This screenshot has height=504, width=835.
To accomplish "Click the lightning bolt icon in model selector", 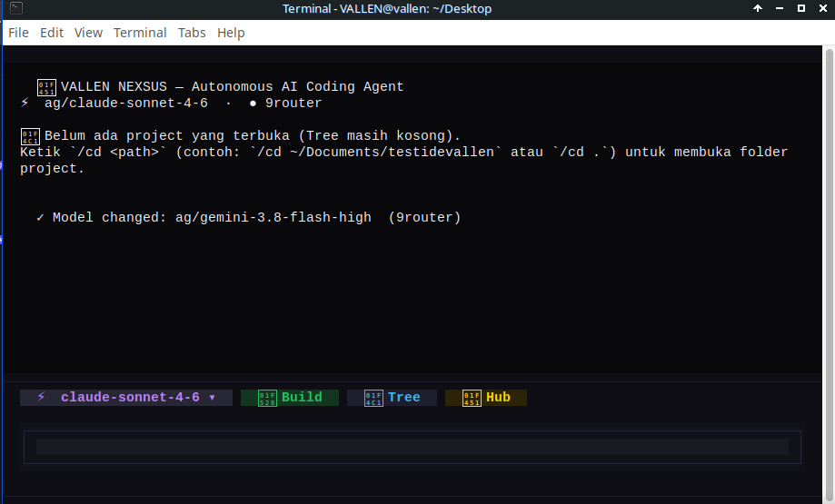I will tap(41, 397).
